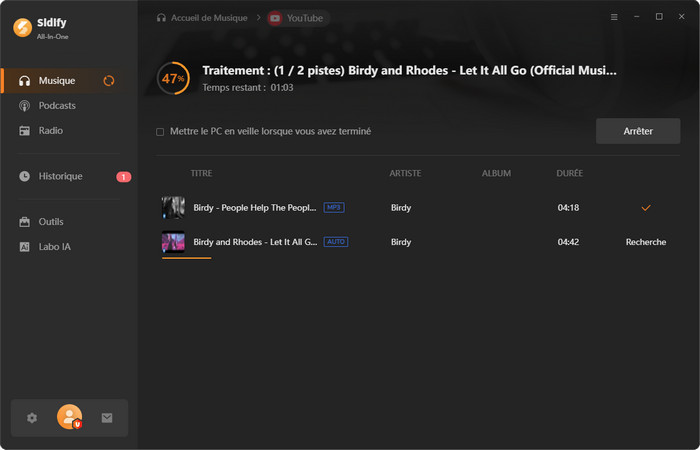Click the Historique notification badge
This screenshot has width=700, height=450.
[123, 177]
